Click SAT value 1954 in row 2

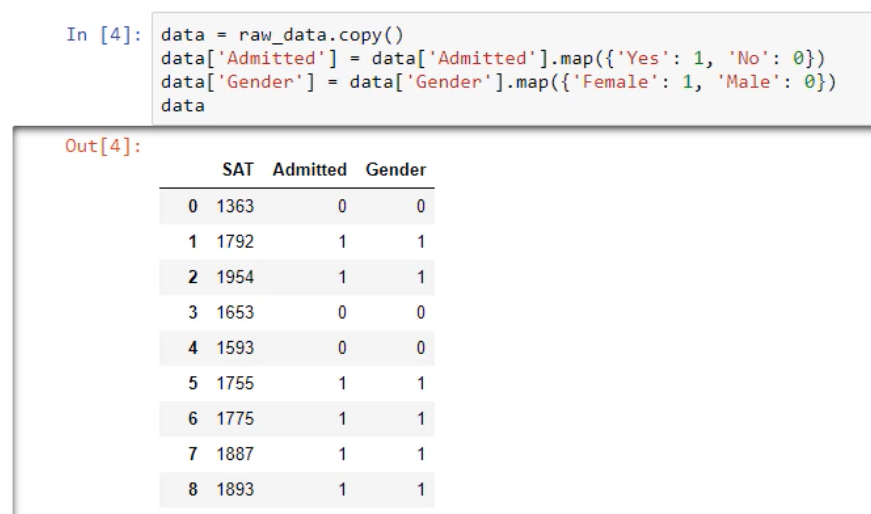(x=235, y=276)
